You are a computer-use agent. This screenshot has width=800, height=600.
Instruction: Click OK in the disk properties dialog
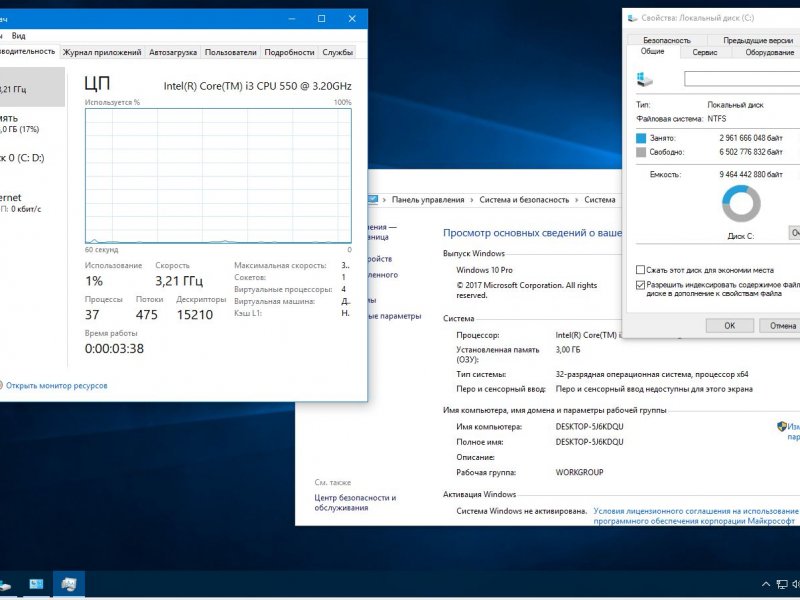pos(730,326)
